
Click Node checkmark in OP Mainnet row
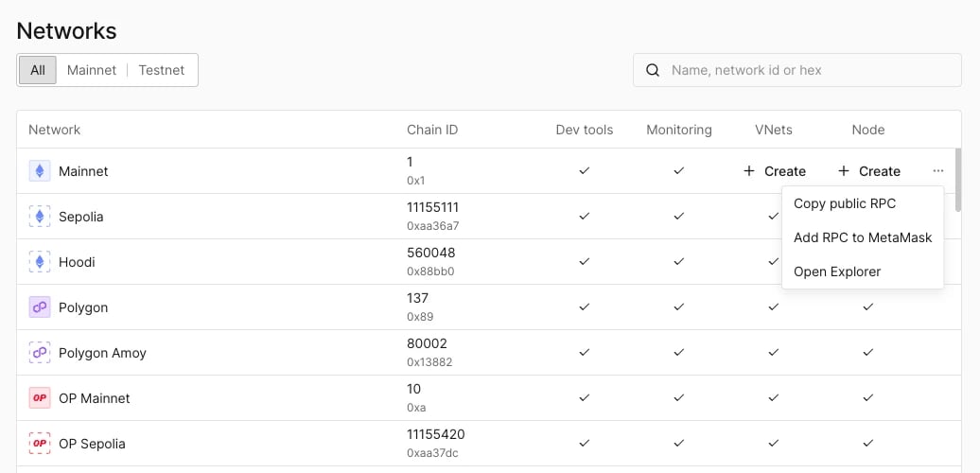click(867, 397)
